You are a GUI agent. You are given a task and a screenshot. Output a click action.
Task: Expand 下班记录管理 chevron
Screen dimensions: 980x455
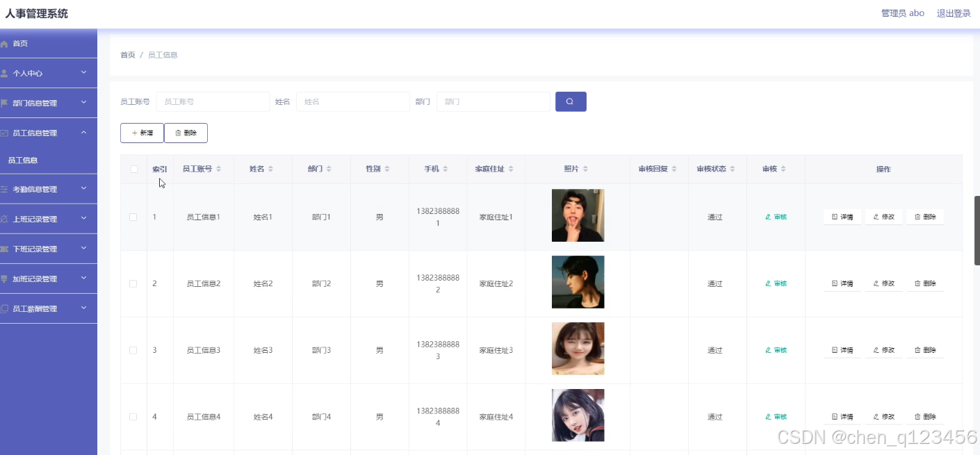tap(83, 248)
